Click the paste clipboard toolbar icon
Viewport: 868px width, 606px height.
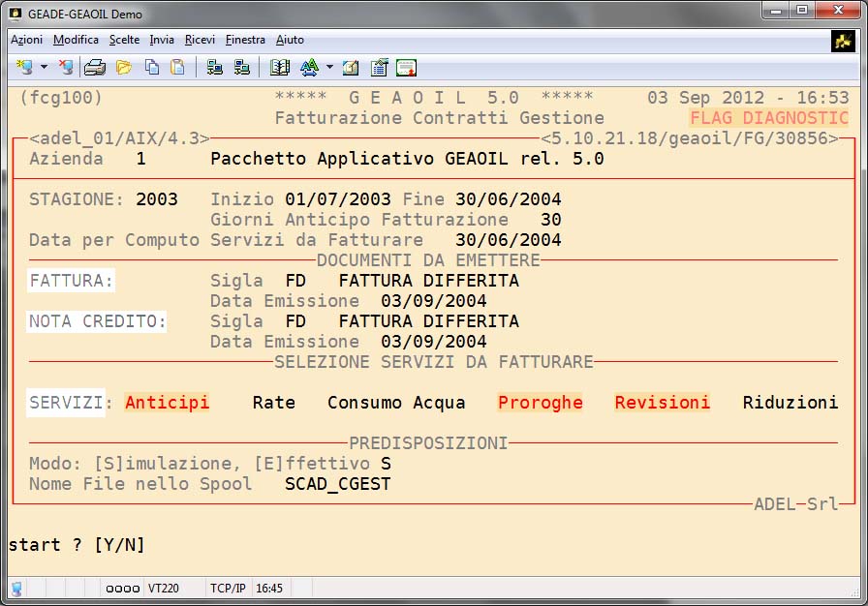tap(177, 67)
